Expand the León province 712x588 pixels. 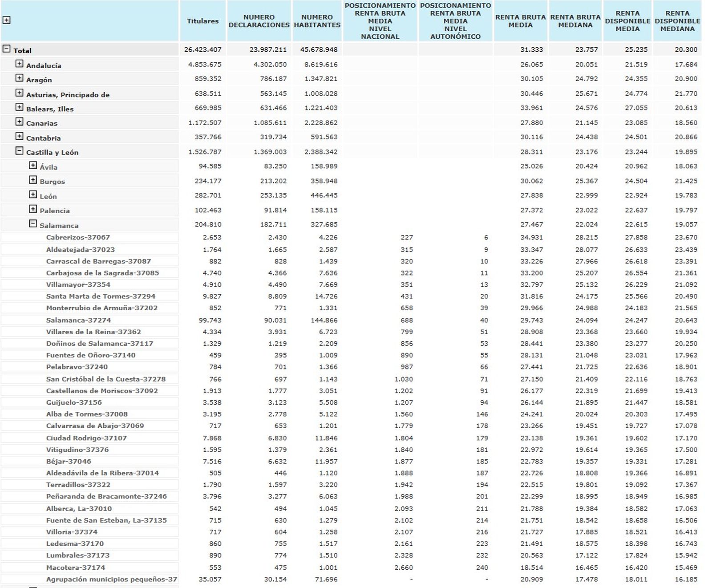pyautogui.click(x=33, y=195)
